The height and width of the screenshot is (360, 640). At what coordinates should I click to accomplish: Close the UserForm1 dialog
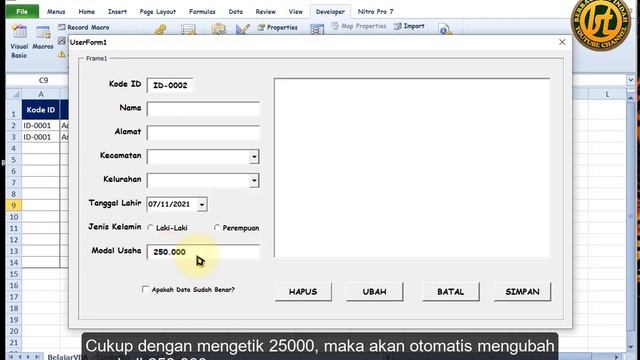[x=562, y=42]
